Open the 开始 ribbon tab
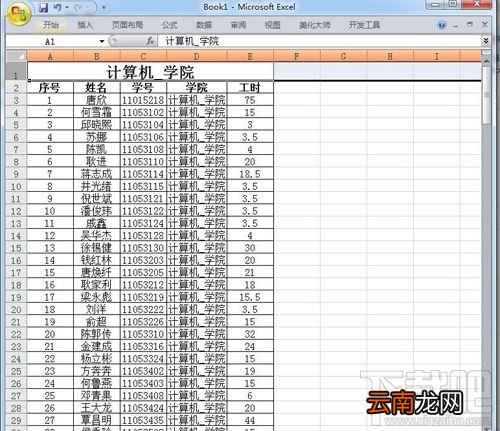500x431 pixels. point(51,25)
